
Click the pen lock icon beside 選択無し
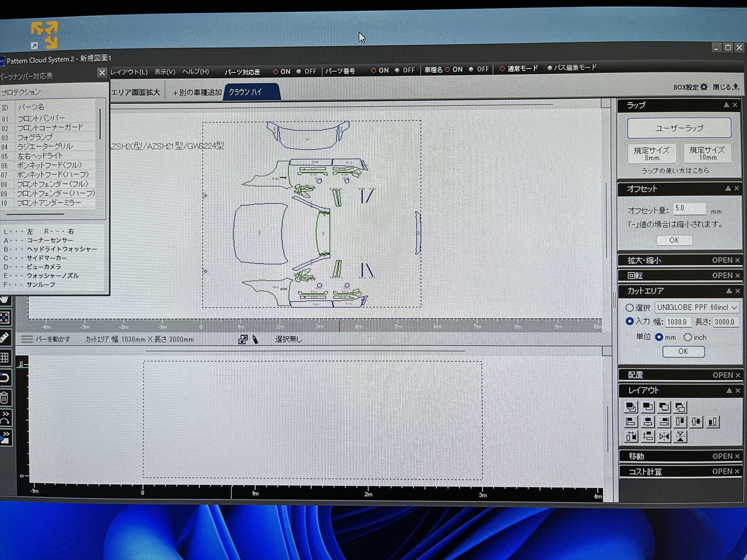(x=255, y=339)
